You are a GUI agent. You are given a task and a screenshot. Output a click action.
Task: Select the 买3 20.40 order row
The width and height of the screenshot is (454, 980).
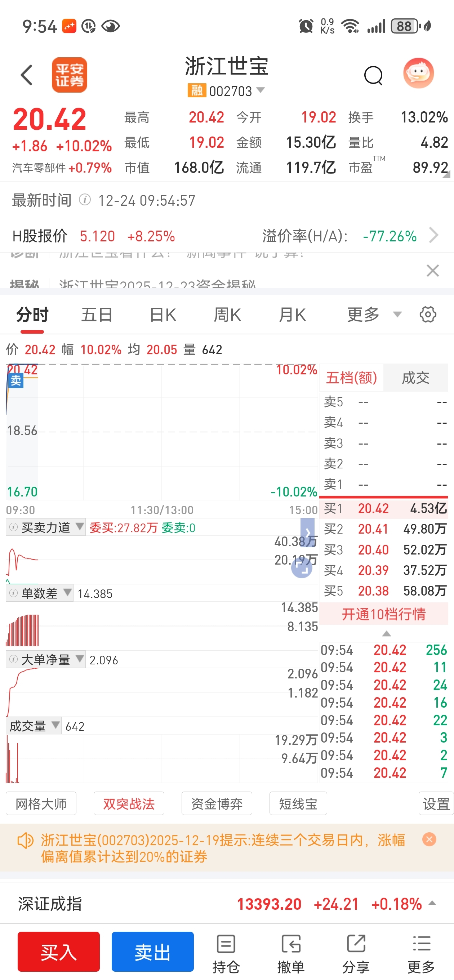(x=384, y=550)
